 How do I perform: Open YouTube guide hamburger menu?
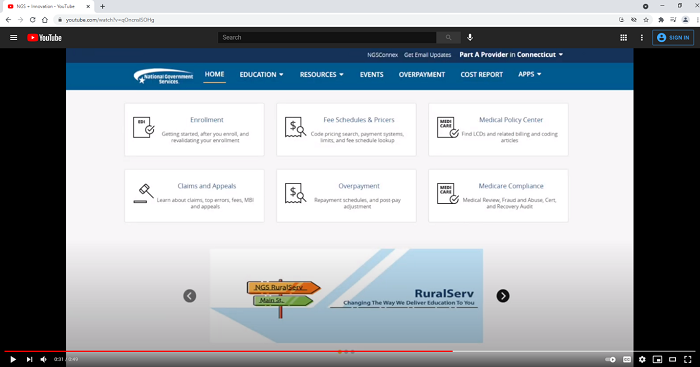(x=14, y=38)
